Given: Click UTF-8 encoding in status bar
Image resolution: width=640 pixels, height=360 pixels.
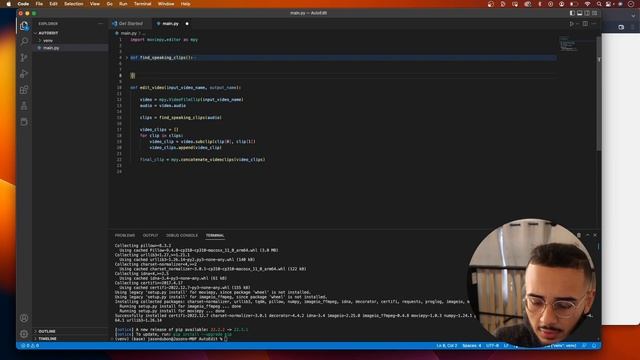Looking at the screenshot, I should [493, 346].
